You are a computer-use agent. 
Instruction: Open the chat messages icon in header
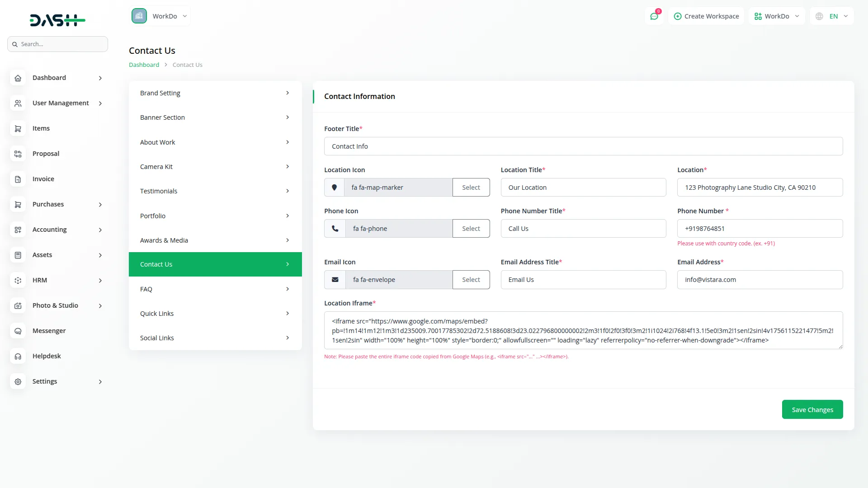click(654, 16)
